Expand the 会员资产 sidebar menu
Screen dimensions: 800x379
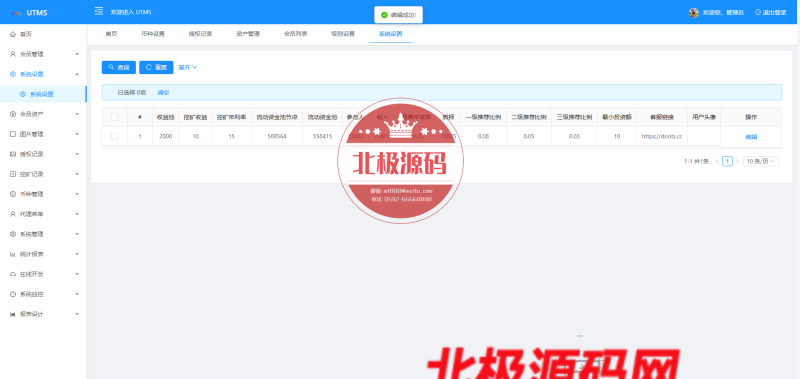tap(77, 114)
